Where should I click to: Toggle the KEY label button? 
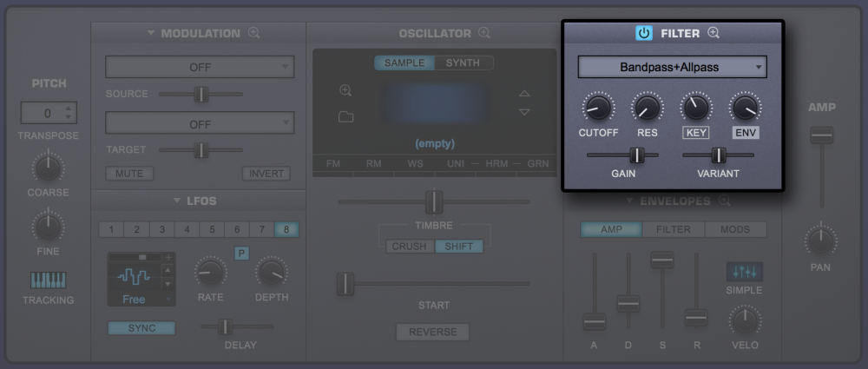click(x=696, y=133)
